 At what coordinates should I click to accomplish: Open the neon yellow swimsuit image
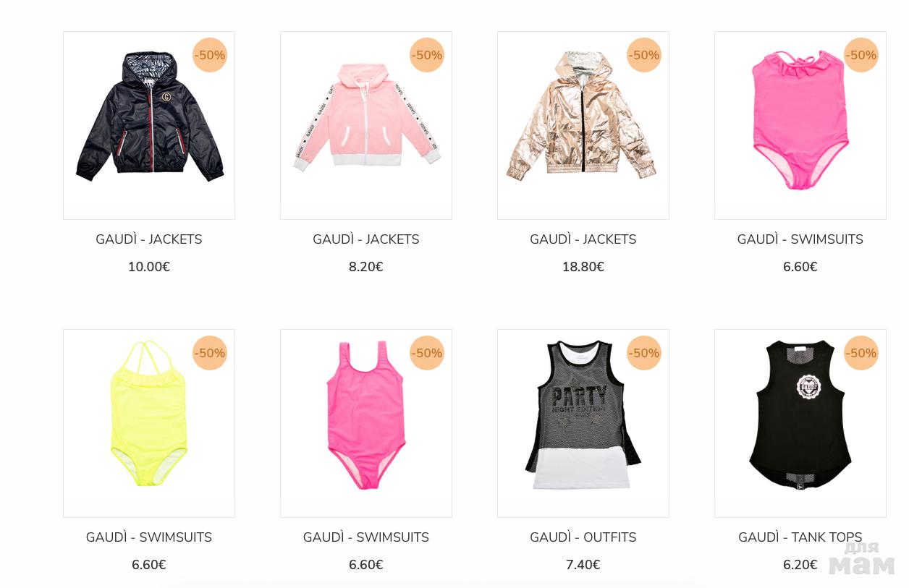coord(149,423)
